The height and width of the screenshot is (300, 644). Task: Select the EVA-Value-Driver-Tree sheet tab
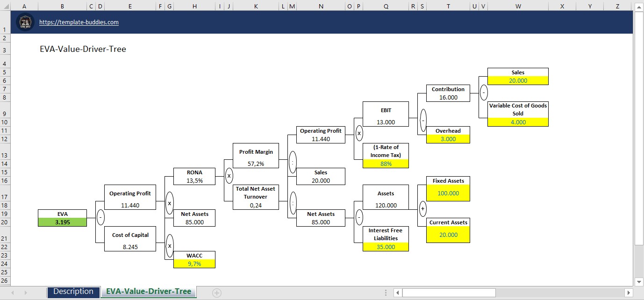149,292
